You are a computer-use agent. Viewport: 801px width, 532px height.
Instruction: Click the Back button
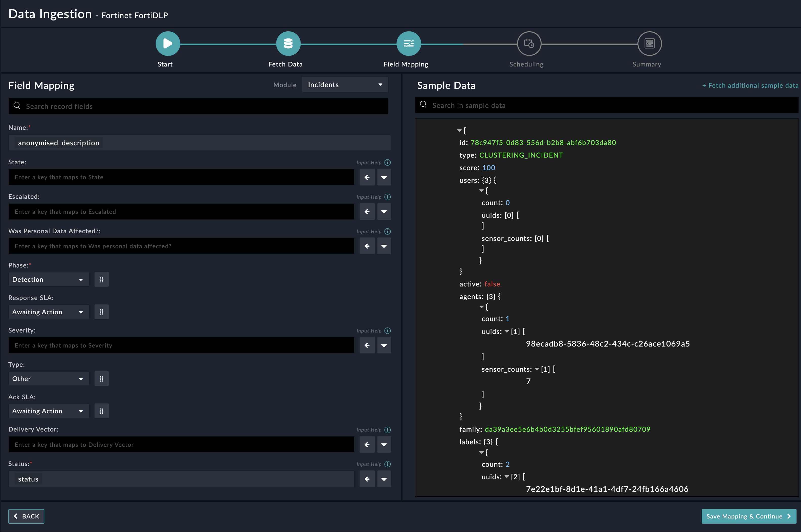tap(26, 516)
